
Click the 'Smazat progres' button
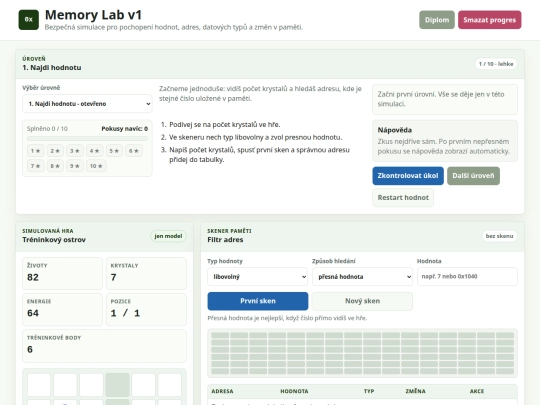(x=489, y=20)
